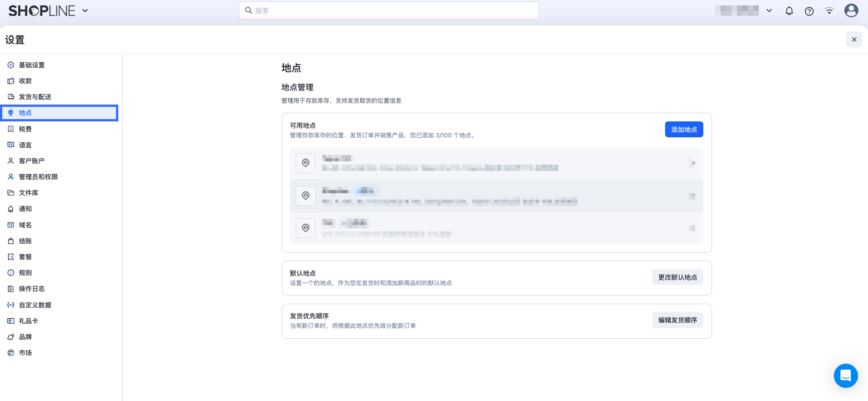Click the 税费 tax icon

(x=11, y=129)
